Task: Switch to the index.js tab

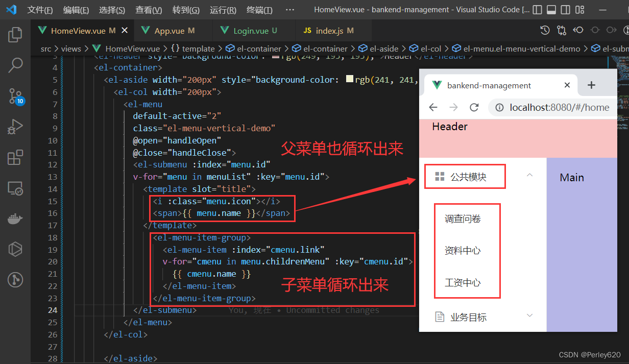Action: coord(328,31)
